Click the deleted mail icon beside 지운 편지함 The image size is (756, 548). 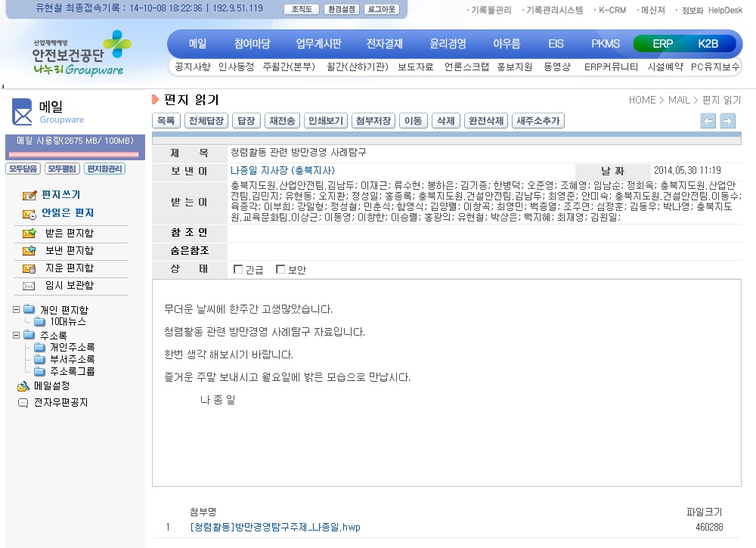click(29, 268)
